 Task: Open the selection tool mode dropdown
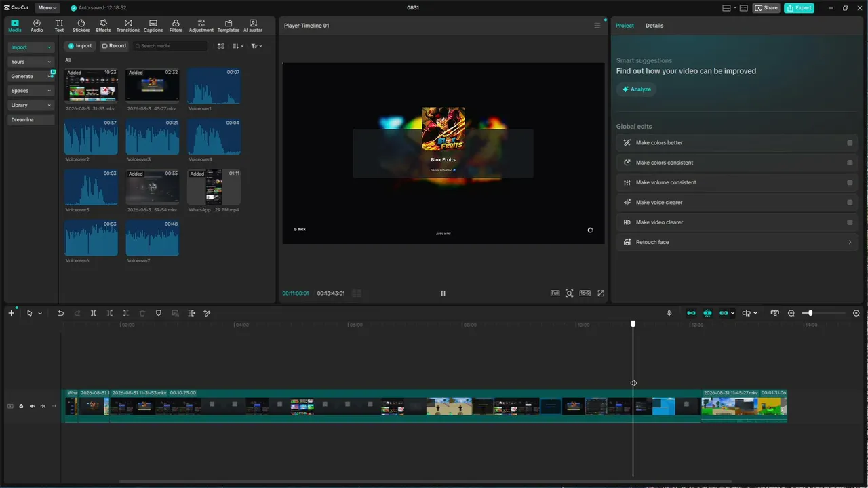pyautogui.click(x=40, y=314)
